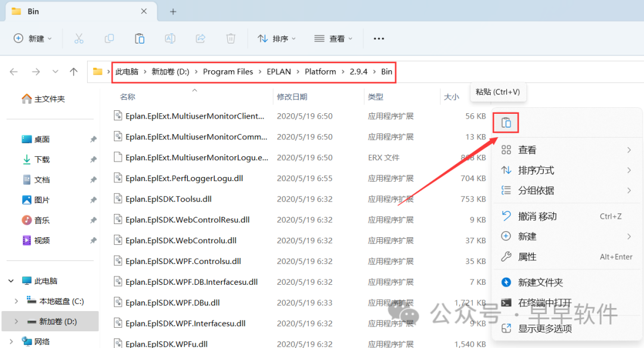Choose 显示更多选项 in context menu

coord(544,328)
